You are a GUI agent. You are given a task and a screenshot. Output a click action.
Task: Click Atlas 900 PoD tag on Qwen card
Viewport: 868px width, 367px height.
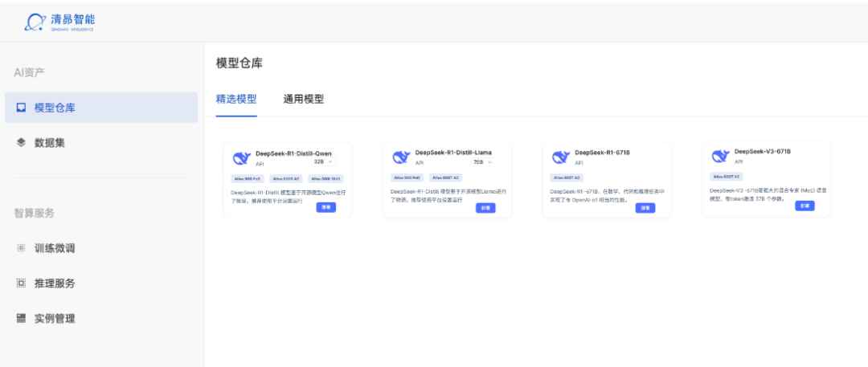(248, 179)
